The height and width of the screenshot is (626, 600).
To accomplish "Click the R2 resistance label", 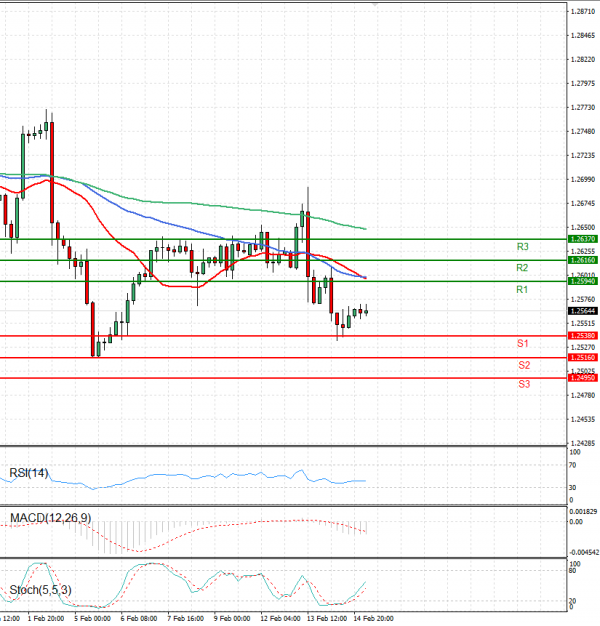I will pos(522,267).
